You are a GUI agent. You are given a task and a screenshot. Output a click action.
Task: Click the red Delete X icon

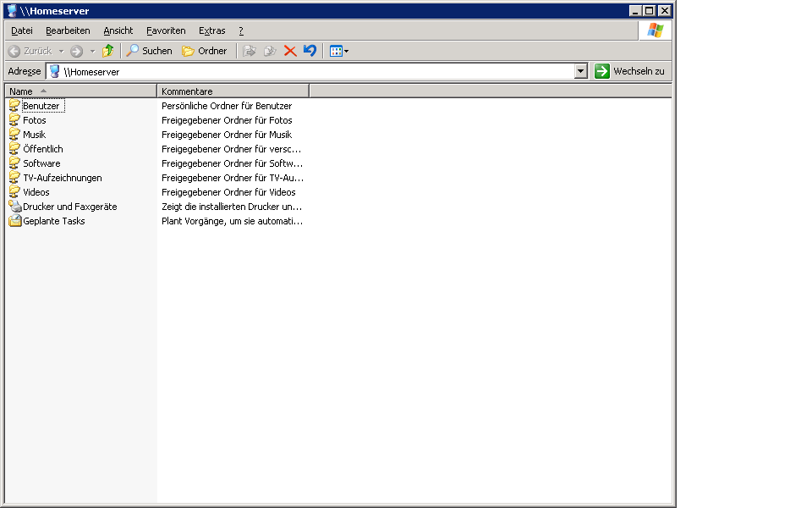click(290, 51)
